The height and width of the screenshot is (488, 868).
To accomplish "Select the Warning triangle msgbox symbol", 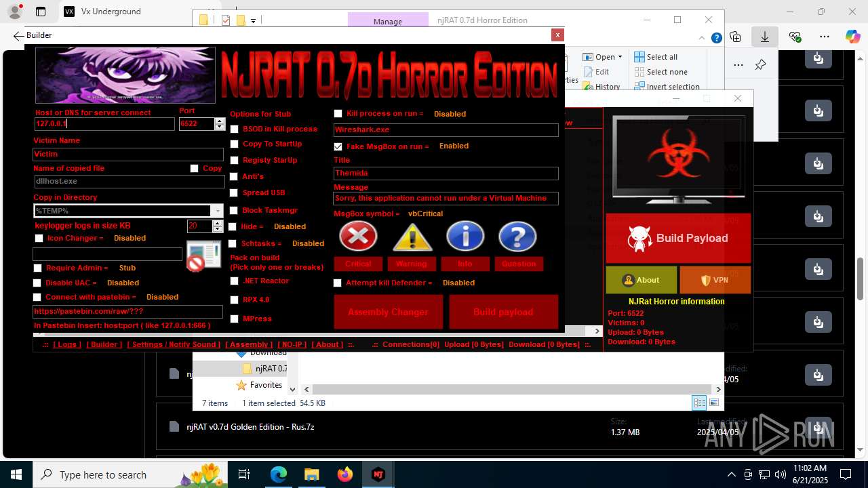I will click(412, 237).
